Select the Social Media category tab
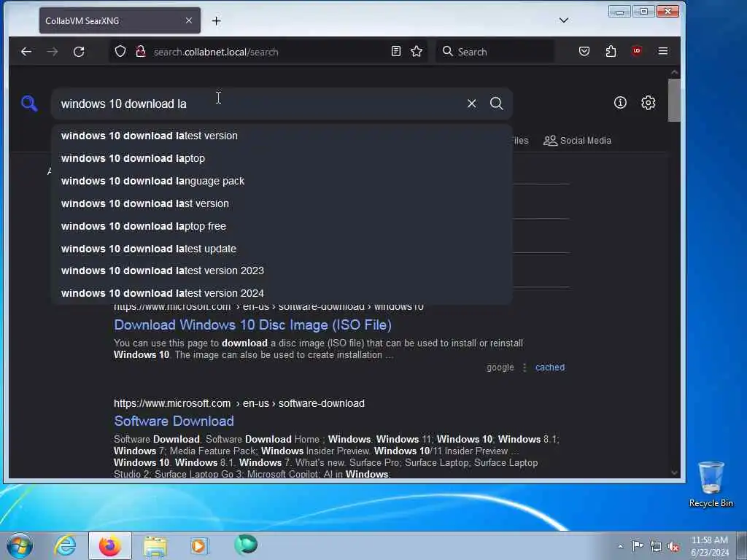 coord(577,141)
